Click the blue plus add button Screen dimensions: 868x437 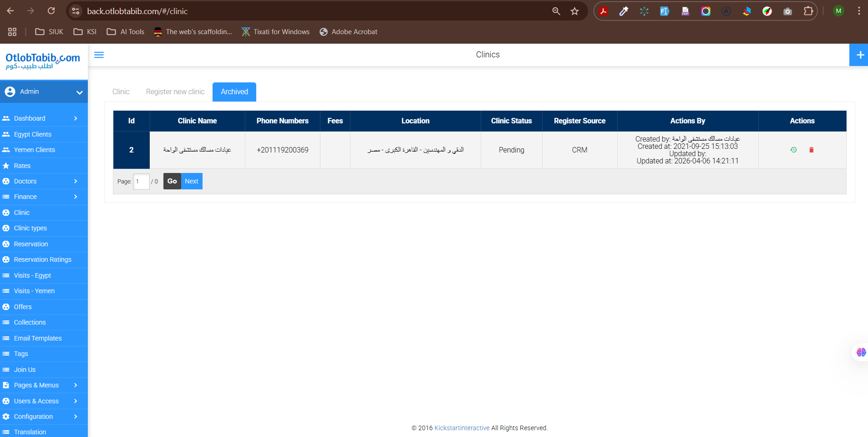point(860,55)
